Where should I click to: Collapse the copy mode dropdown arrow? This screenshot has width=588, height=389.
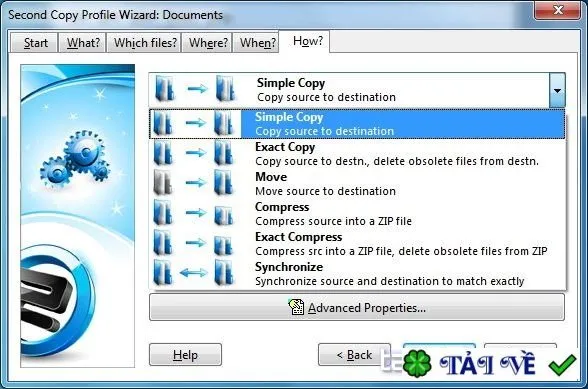(x=557, y=90)
